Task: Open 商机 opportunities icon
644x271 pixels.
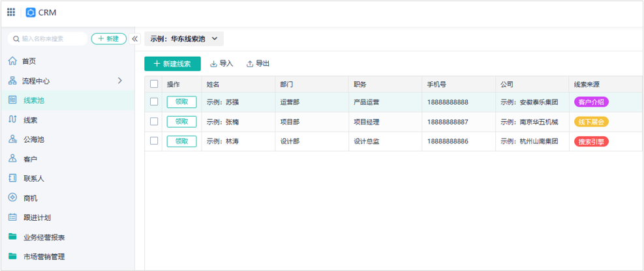Action: pyautogui.click(x=12, y=197)
